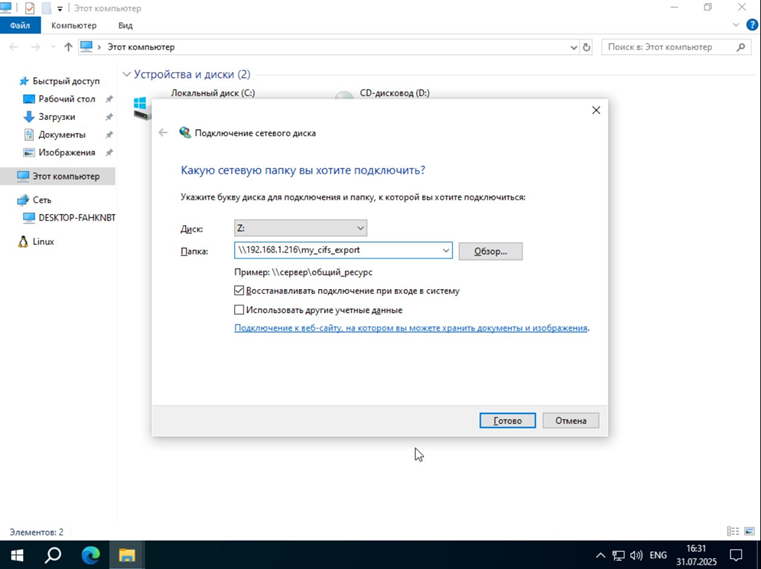Viewport: 761px width, 569px height.
Task: Select Этот компьютер in the sidebar
Action: [x=58, y=176]
